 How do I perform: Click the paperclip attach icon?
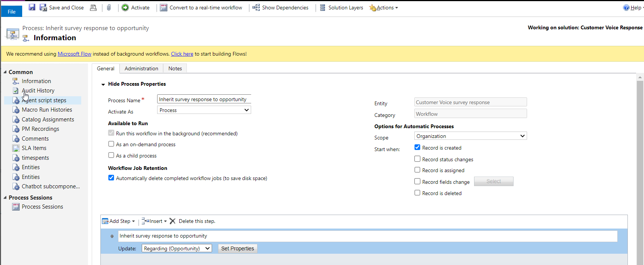109,7
